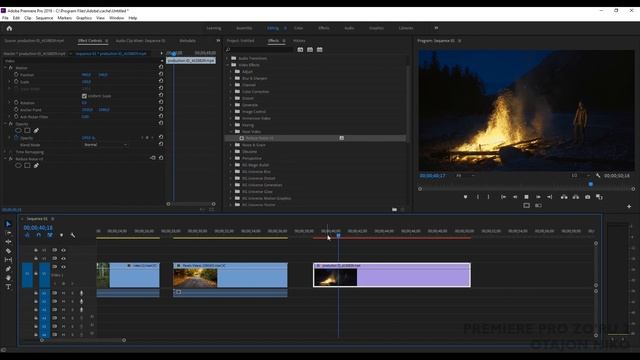
Task: Collapse the Video Effects folder
Action: pyautogui.click(x=228, y=65)
